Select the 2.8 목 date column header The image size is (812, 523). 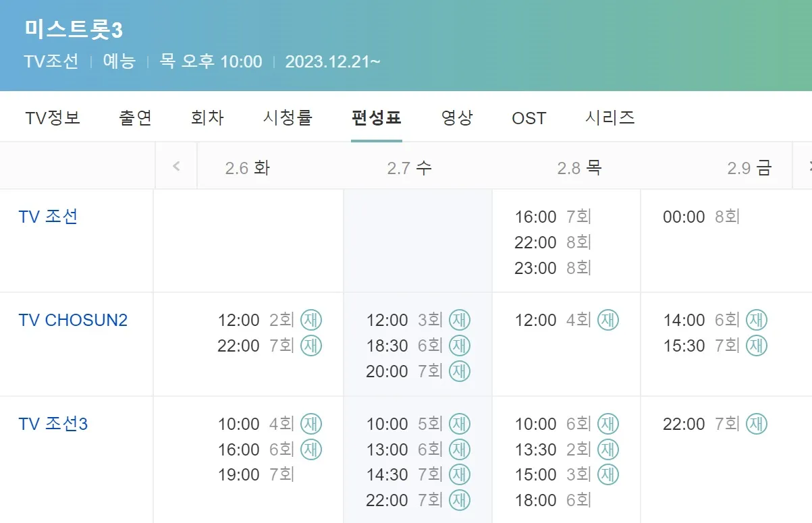579,167
